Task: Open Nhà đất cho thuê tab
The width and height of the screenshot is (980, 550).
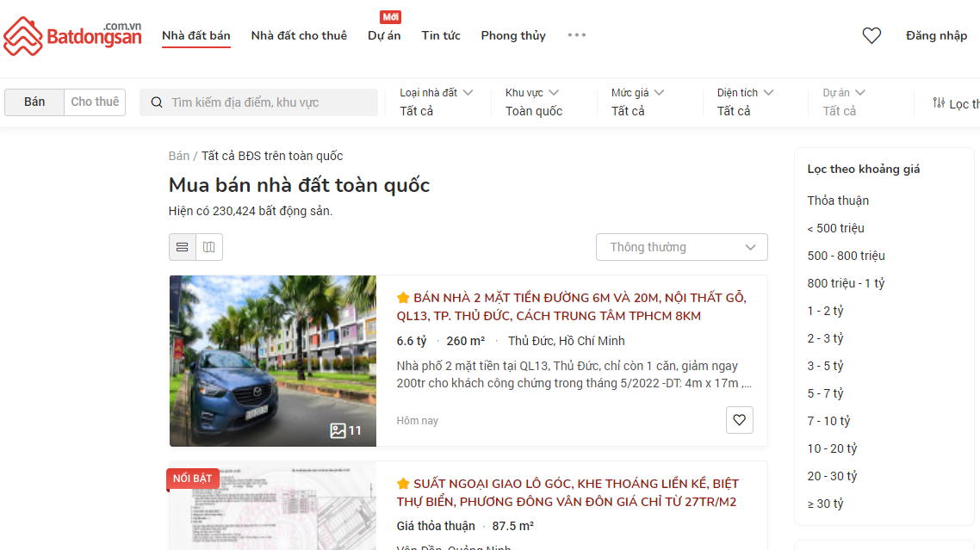Action: tap(299, 35)
